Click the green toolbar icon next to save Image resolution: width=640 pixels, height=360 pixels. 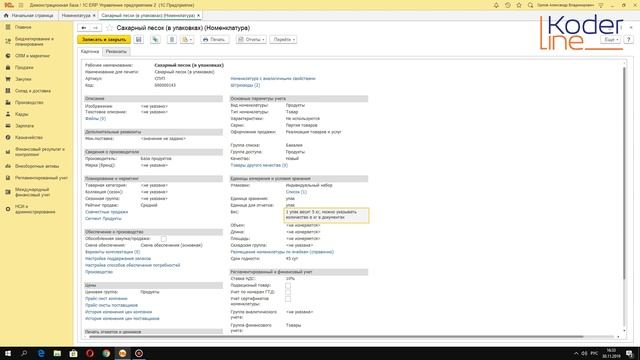pyautogui.click(x=155, y=40)
